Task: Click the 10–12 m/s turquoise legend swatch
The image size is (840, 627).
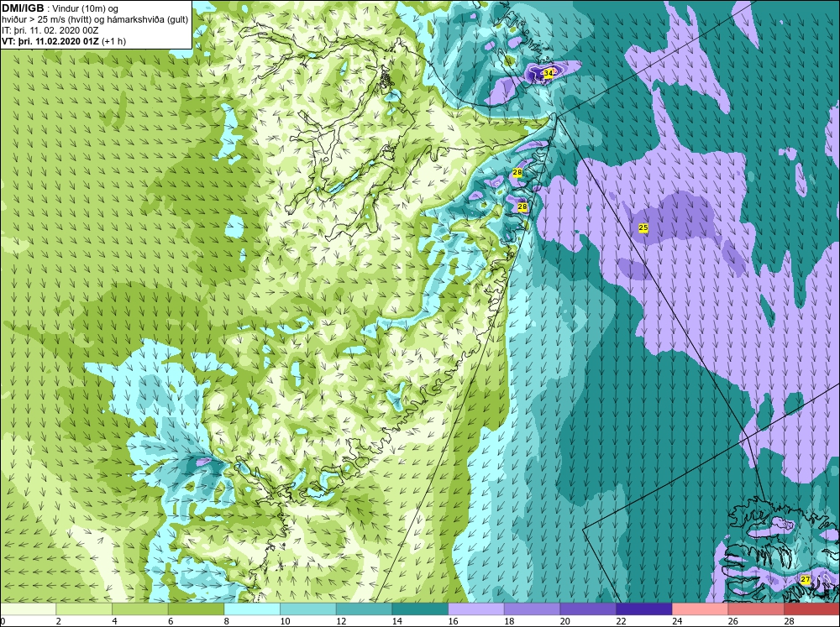Action: tap(308, 609)
